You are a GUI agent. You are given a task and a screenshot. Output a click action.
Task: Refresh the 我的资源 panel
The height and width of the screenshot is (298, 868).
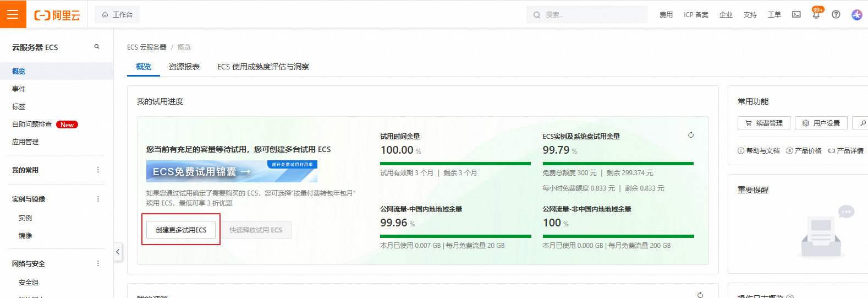point(700,295)
